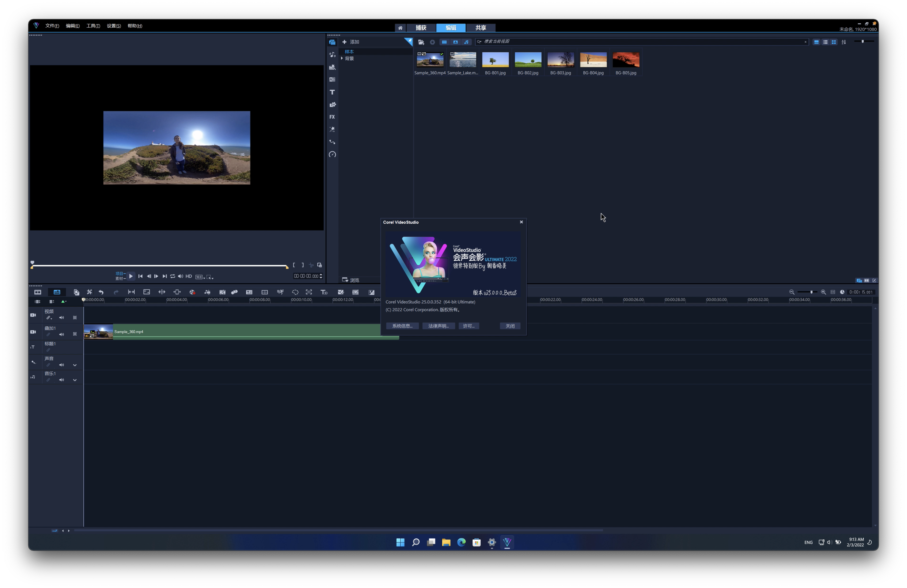This screenshot has width=907, height=588.
Task: Open the Record/Capture option tool
Action: click(x=192, y=292)
